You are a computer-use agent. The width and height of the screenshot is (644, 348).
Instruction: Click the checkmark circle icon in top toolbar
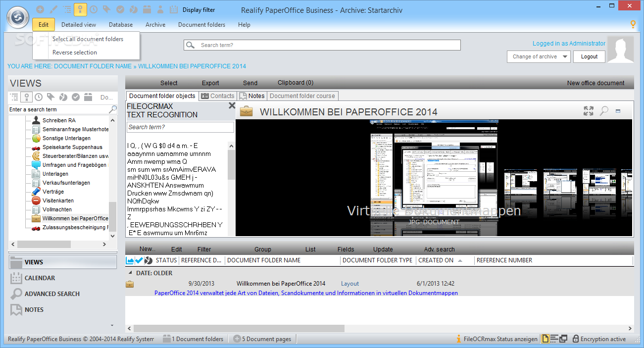[120, 9]
